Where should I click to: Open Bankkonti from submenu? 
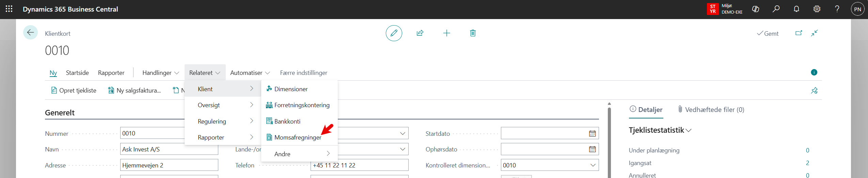tap(299, 121)
